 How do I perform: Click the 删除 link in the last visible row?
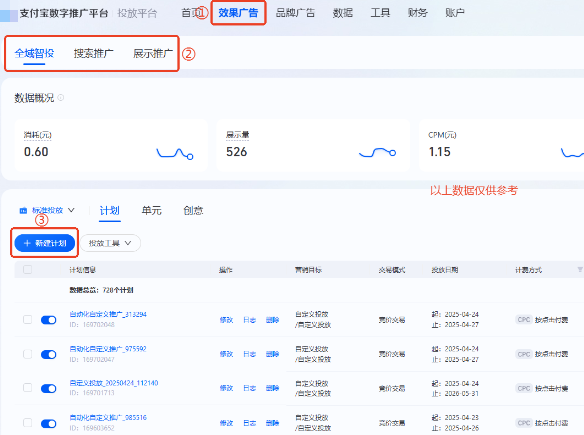(272, 423)
